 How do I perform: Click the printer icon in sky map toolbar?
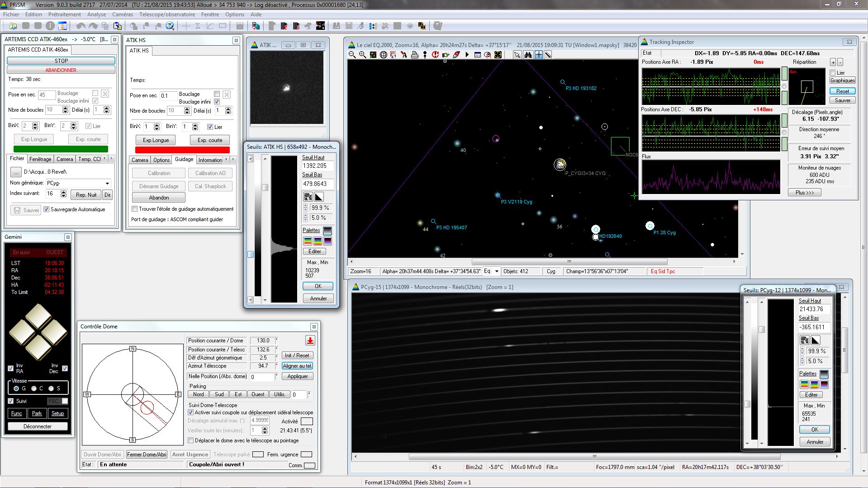414,55
